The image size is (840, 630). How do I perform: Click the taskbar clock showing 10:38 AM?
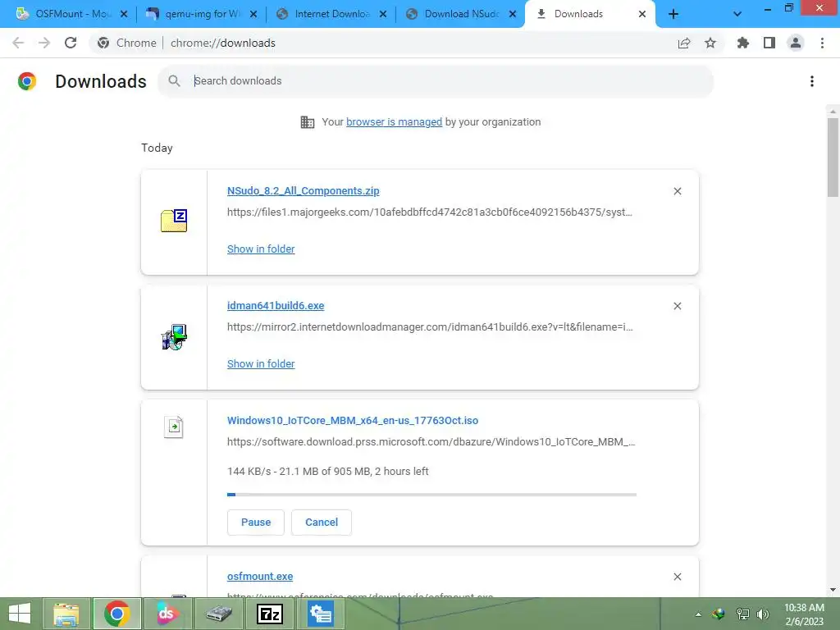(804, 614)
